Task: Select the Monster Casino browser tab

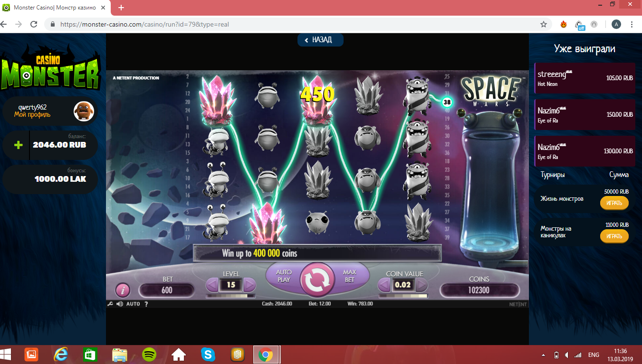Action: [x=56, y=8]
